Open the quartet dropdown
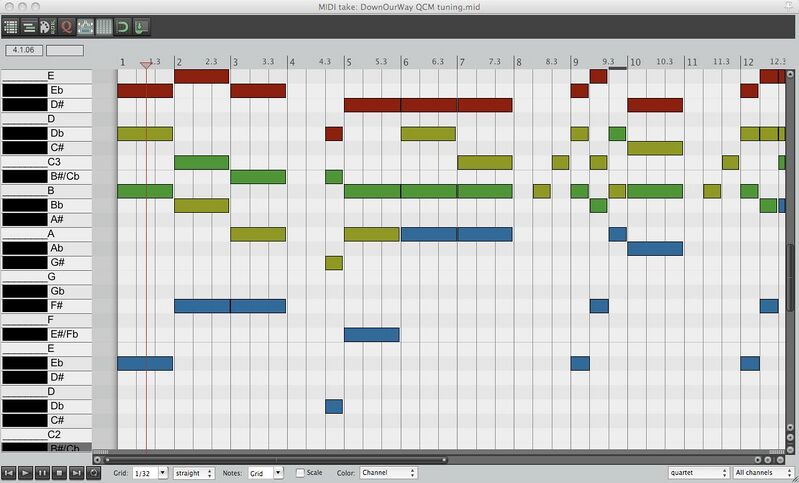799x483 pixels. click(699, 473)
